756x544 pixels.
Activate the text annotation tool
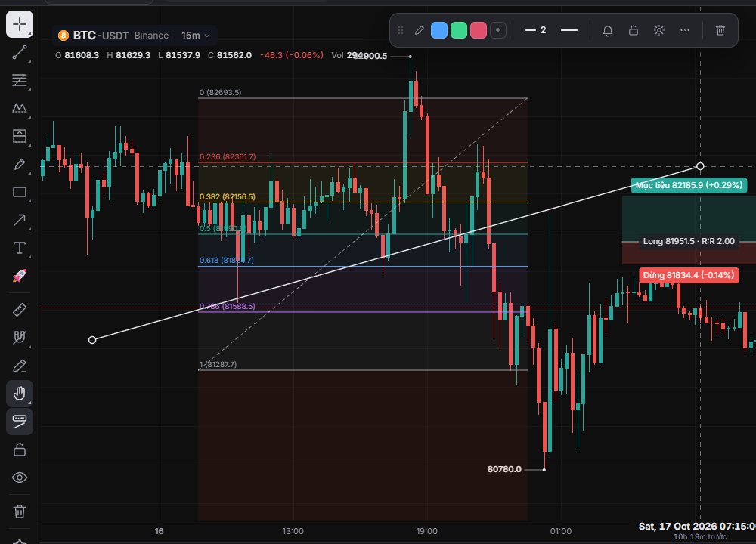click(20, 248)
